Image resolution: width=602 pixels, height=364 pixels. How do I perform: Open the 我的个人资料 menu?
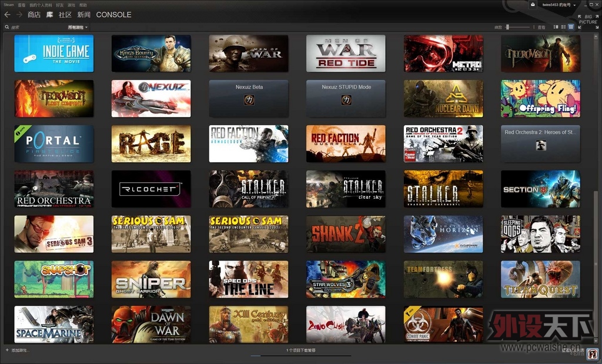(41, 5)
